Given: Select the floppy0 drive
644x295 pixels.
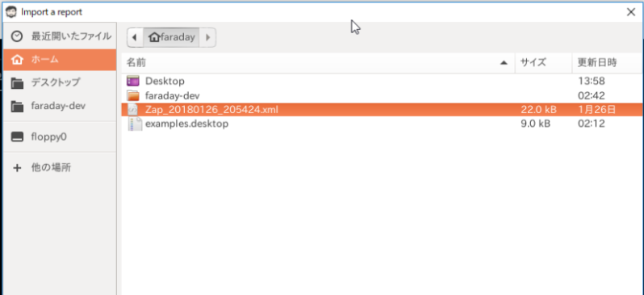Looking at the screenshot, I should (x=60, y=137).
